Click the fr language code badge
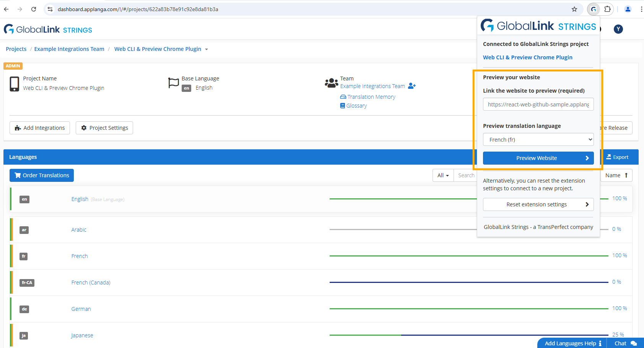644x348 pixels. [x=24, y=257]
